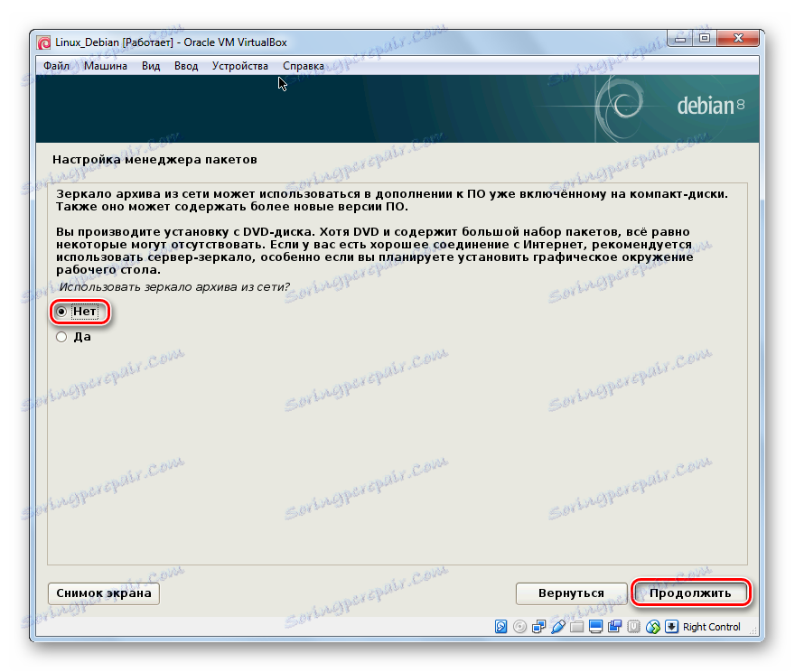Click the Снимок экрана button
795x672 pixels.
[103, 593]
